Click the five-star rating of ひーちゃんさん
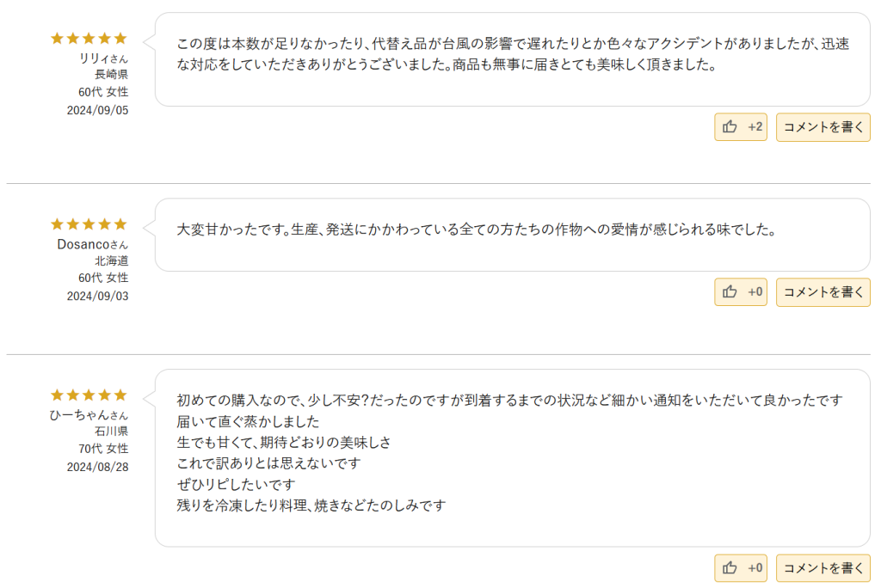This screenshot has height=588, width=881. pyautogui.click(x=89, y=395)
